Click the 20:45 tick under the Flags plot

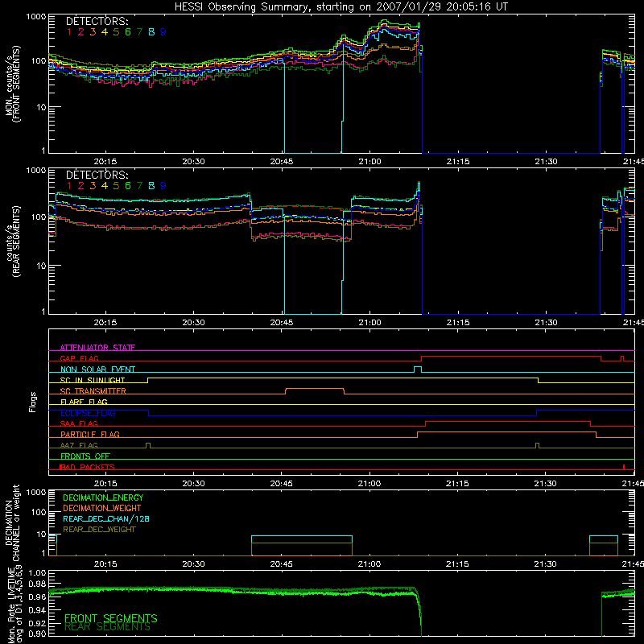coord(282,484)
